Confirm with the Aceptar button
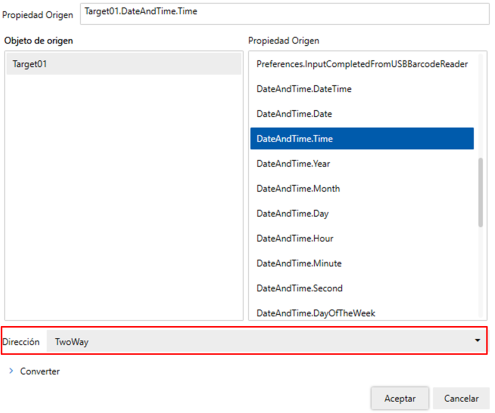This screenshot has width=495, height=413. point(400,398)
